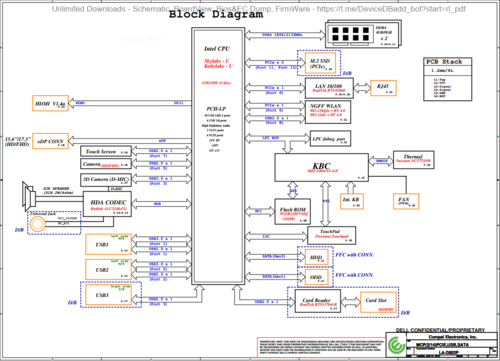Click the Block Diagram title
The width and height of the screenshot is (500, 361).
coord(216,14)
